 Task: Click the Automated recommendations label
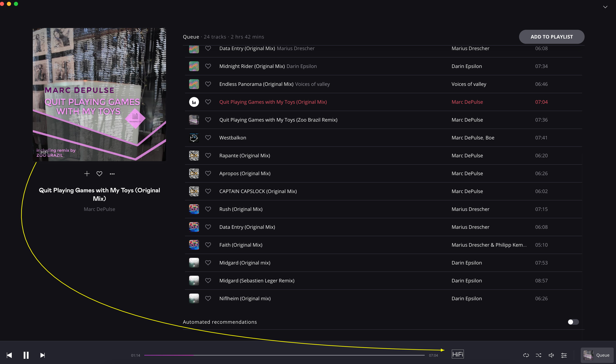220,322
